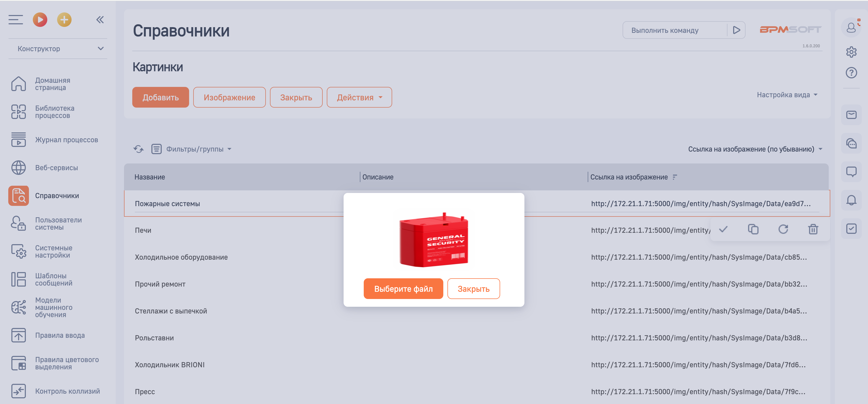The width and height of the screenshot is (868, 404).
Task: Click the Выберите файл button
Action: (x=403, y=289)
